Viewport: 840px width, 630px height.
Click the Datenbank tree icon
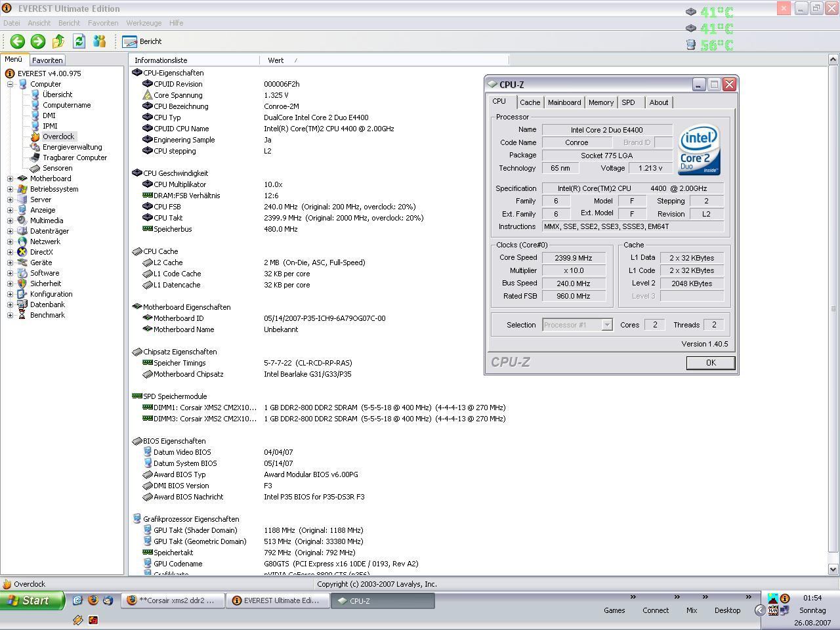point(22,304)
